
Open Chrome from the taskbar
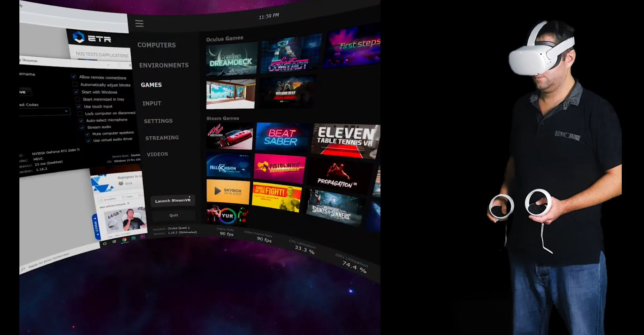(124, 240)
